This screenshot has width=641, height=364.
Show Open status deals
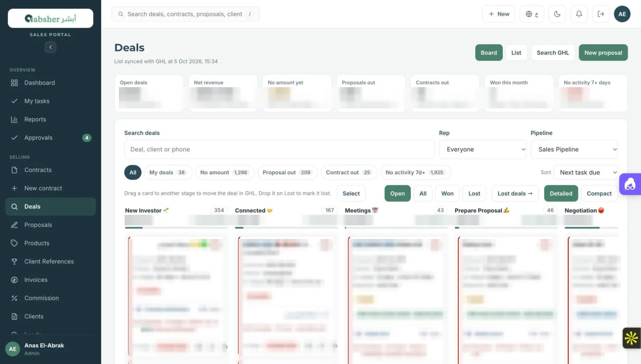tap(398, 194)
